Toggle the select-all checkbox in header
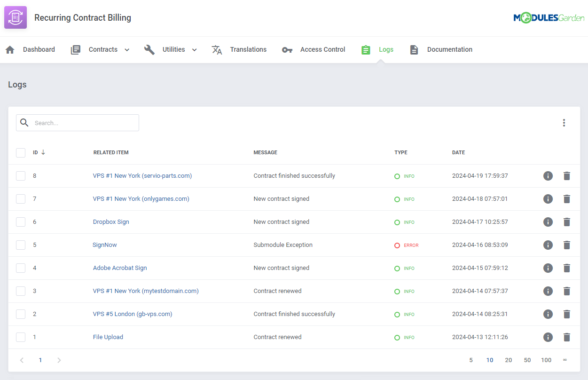 pos(21,153)
